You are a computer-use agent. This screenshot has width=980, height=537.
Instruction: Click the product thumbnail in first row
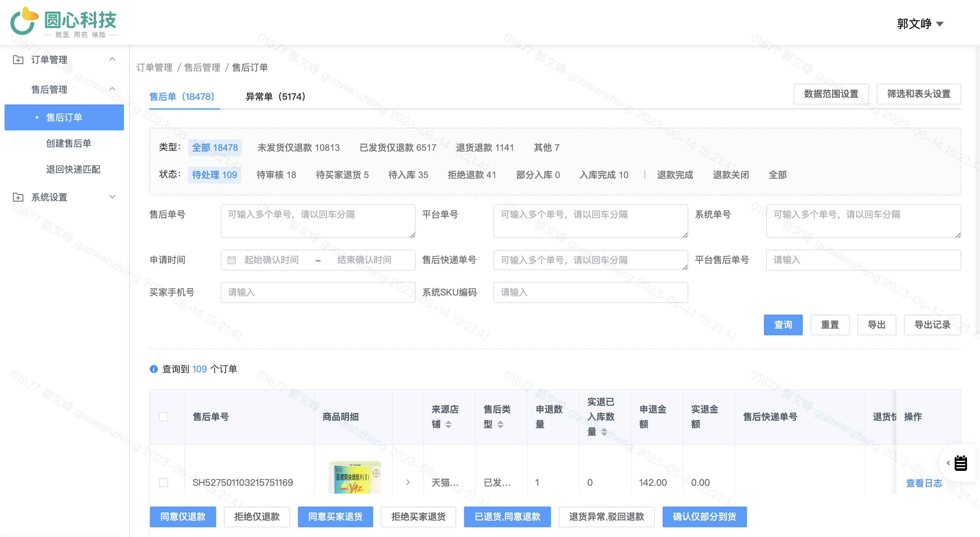pos(355,477)
